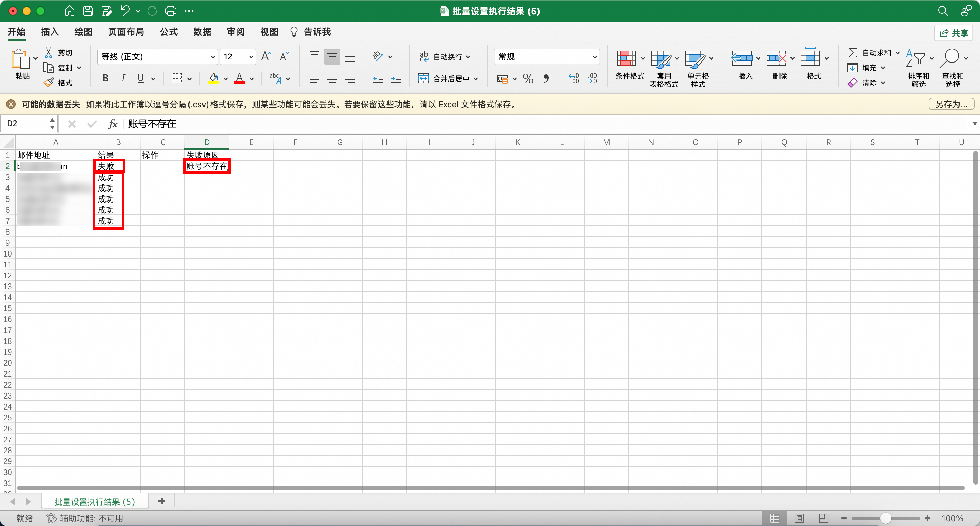The height and width of the screenshot is (526, 980).
Task: Open Conditional Formatting icon
Action: (x=626, y=58)
